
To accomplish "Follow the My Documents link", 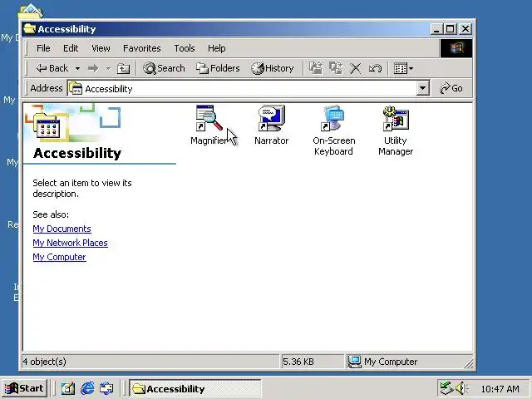I will point(62,229).
